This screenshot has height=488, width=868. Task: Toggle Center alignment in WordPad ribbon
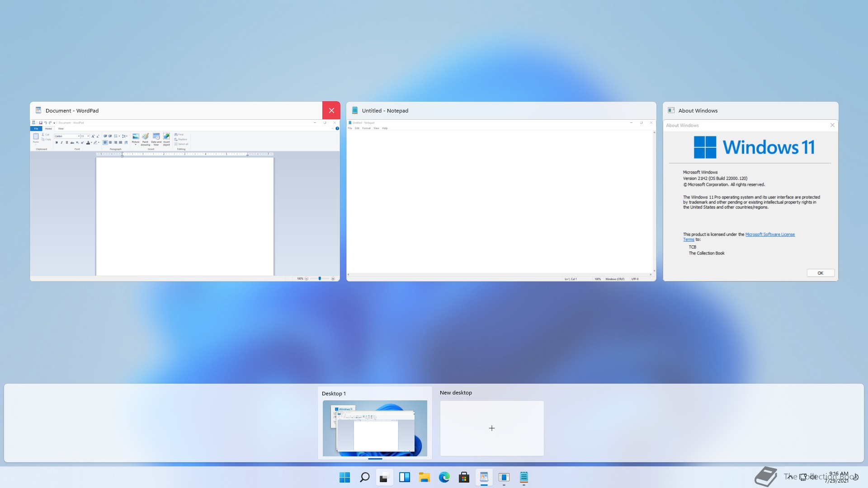click(x=110, y=142)
